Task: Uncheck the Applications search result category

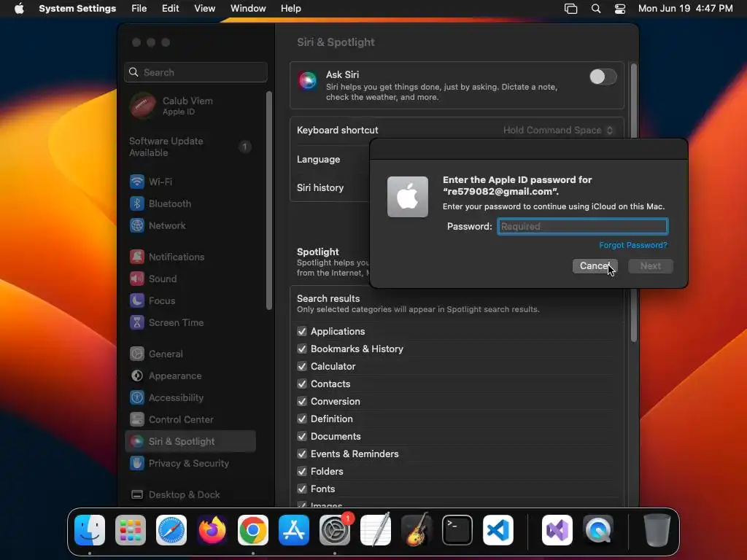Action: click(301, 332)
